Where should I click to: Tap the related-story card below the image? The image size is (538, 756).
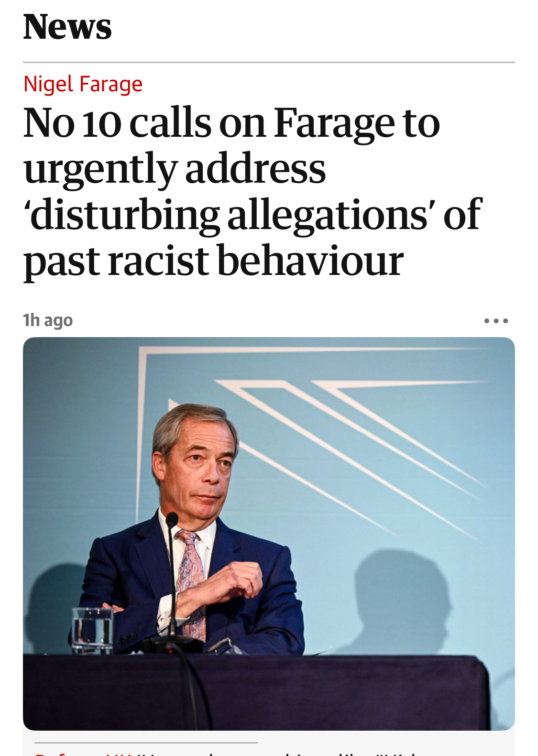[269, 745]
